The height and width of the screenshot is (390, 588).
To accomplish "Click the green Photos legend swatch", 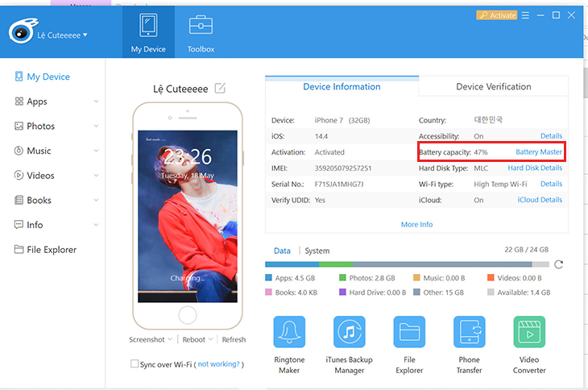I will tap(342, 277).
